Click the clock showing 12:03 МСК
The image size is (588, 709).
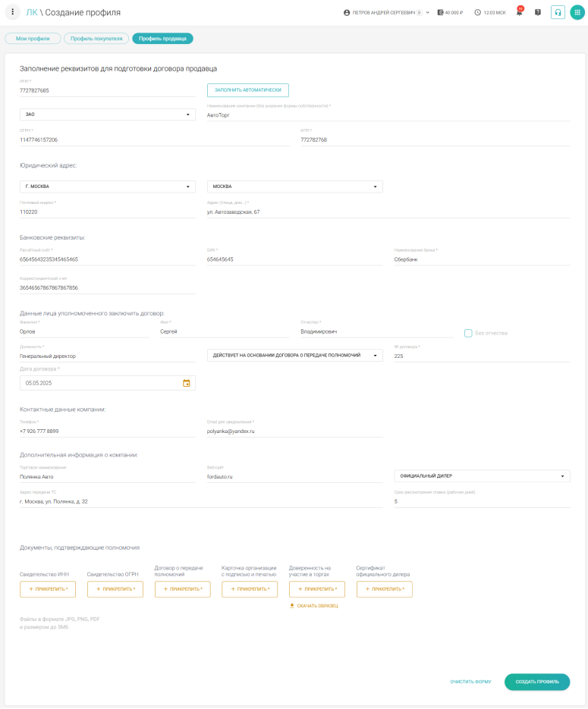tap(489, 13)
